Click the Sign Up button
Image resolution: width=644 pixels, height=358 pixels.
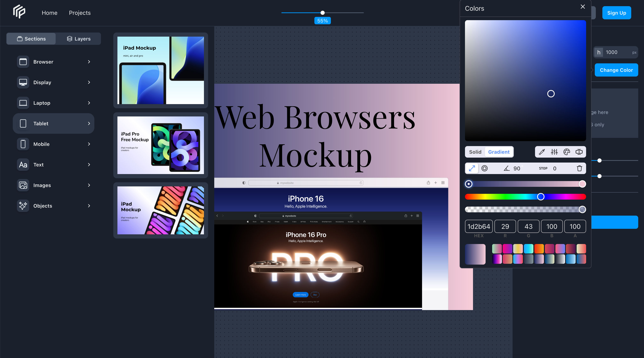[x=617, y=13]
